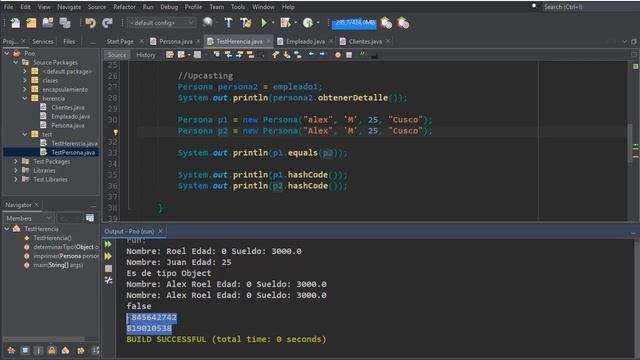Open the Members dropdown in Navigator

(29, 218)
